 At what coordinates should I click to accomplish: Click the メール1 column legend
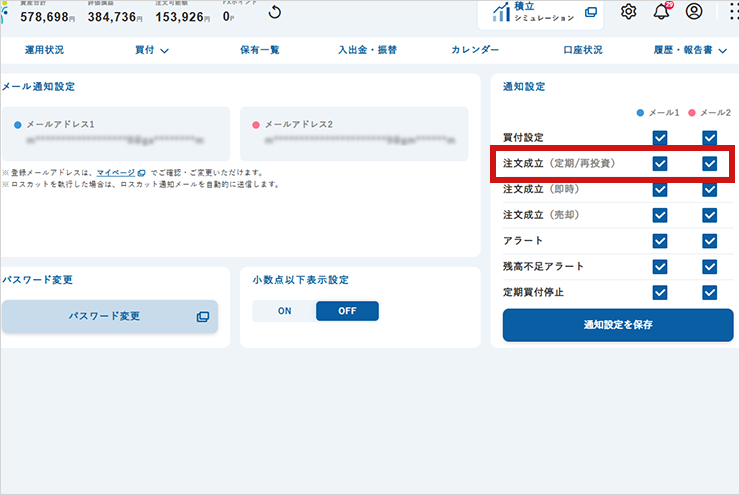click(x=658, y=113)
